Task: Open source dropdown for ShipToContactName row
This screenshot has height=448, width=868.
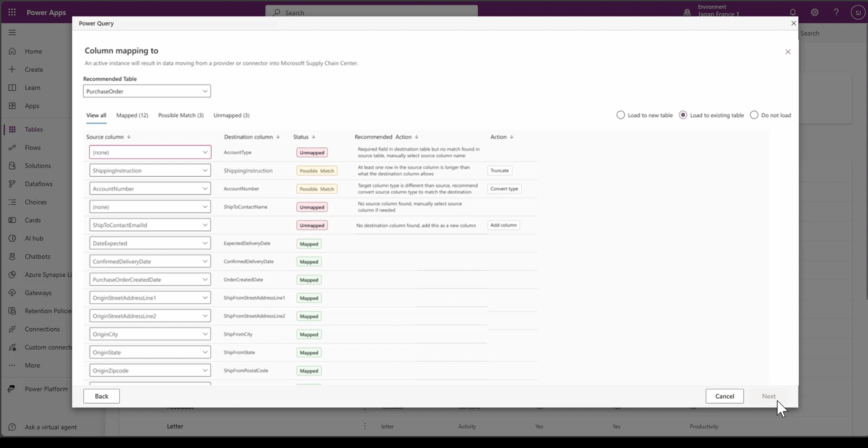Action: (x=150, y=206)
